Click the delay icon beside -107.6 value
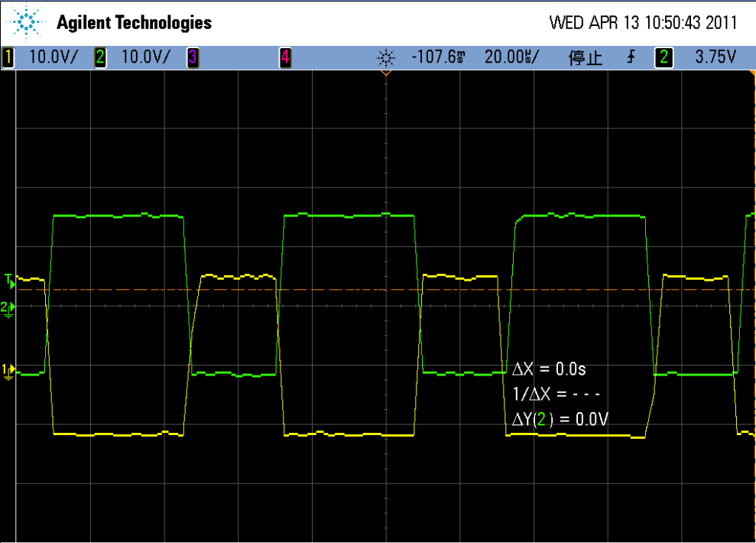This screenshot has width=756, height=543. tap(387, 58)
